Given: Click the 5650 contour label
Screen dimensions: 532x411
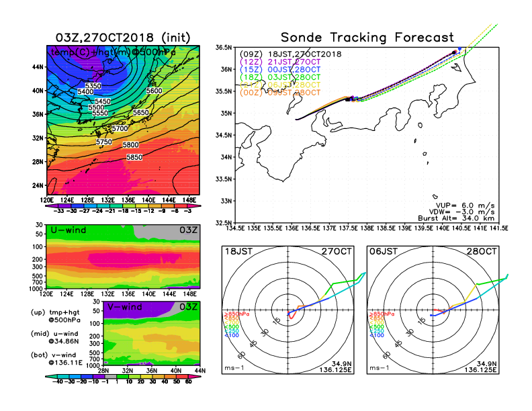Looking at the screenshot, I should [140, 112].
